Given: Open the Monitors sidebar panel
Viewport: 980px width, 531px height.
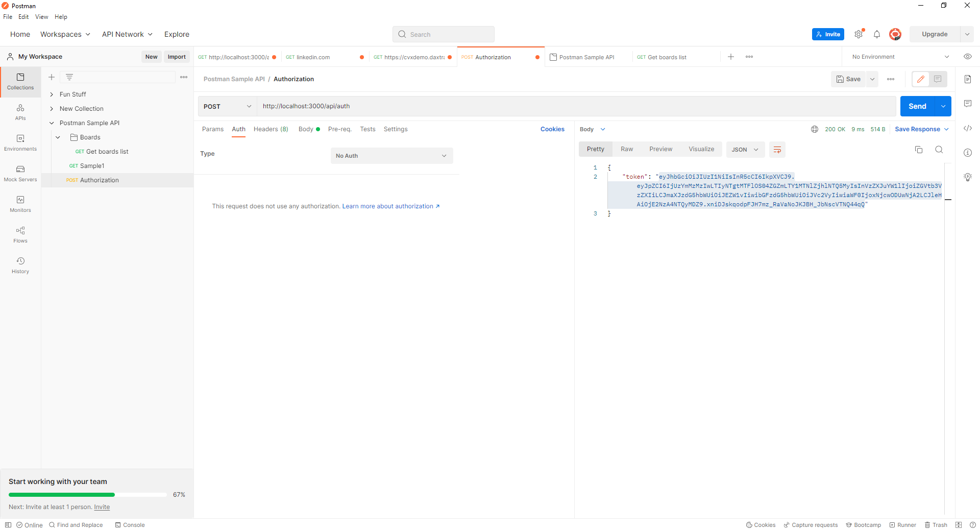Looking at the screenshot, I should (20, 204).
